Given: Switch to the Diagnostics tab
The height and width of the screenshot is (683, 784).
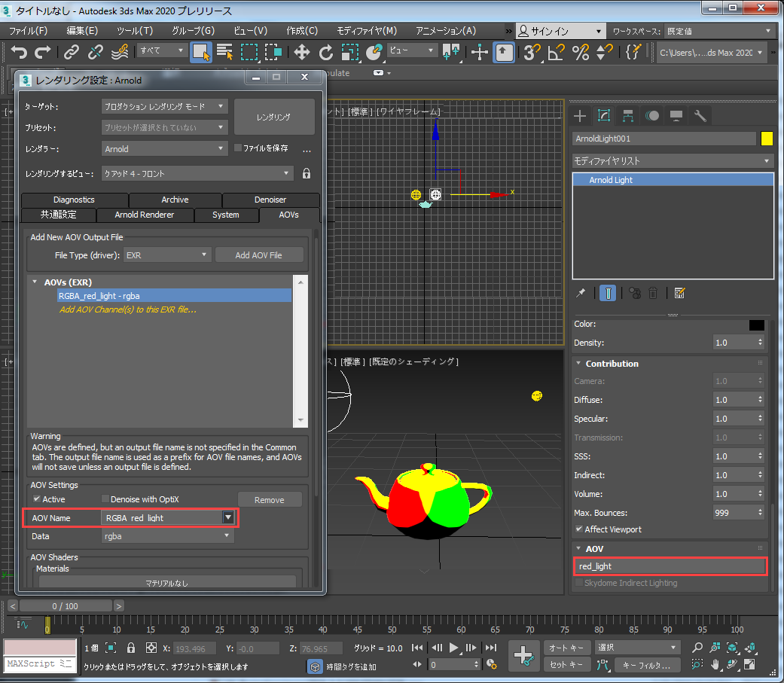Looking at the screenshot, I should (x=74, y=200).
